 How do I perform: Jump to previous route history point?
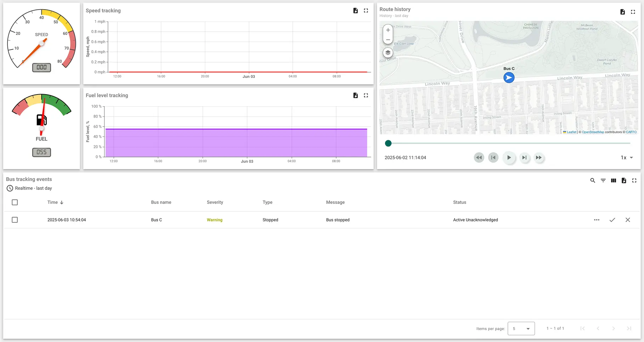pyautogui.click(x=493, y=158)
